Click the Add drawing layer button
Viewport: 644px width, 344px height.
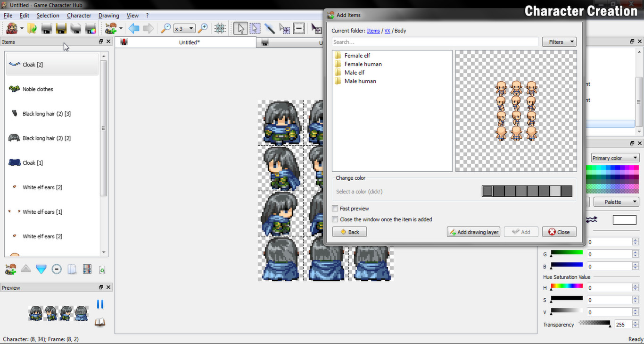point(473,232)
